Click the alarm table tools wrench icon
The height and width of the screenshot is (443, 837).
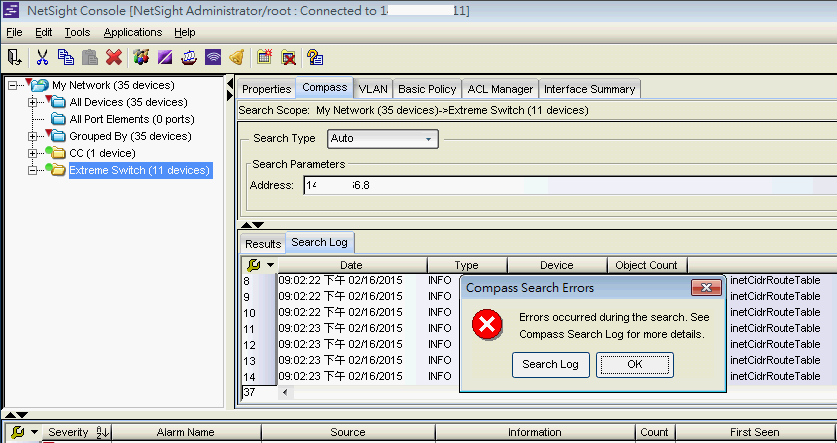(18, 432)
